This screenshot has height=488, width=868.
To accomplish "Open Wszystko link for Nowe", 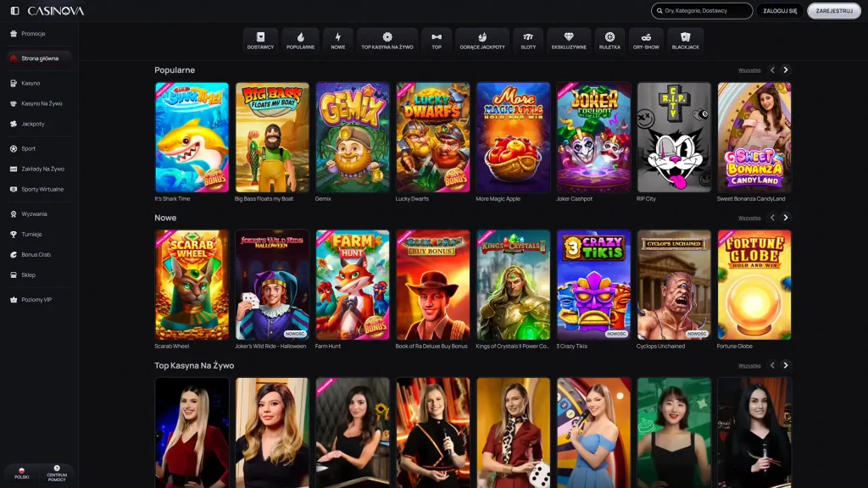I will click(749, 218).
